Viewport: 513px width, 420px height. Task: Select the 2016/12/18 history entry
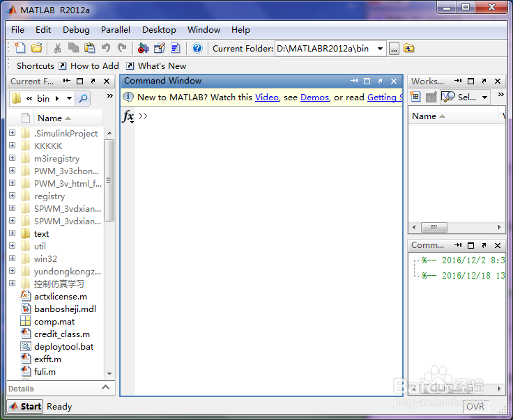coord(464,276)
